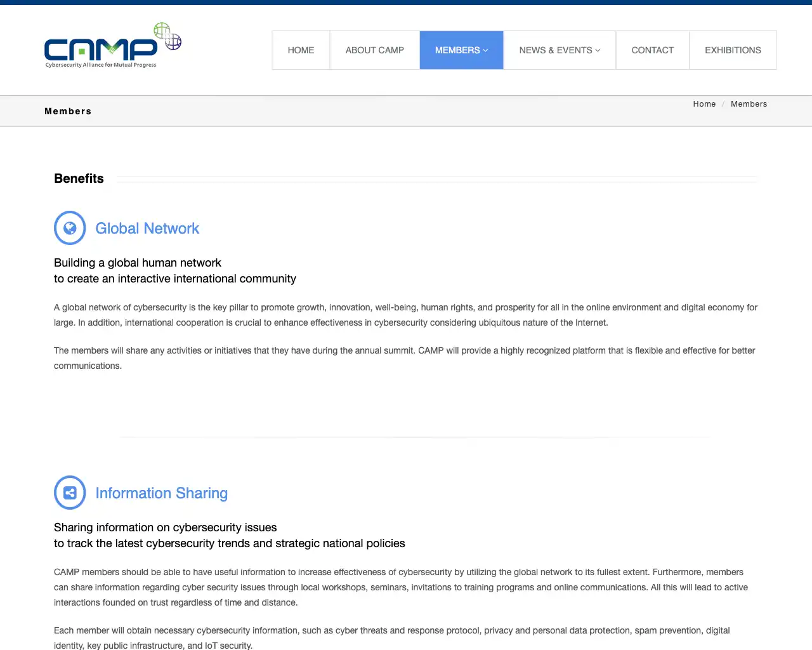Click the Global Network heading

(x=147, y=229)
